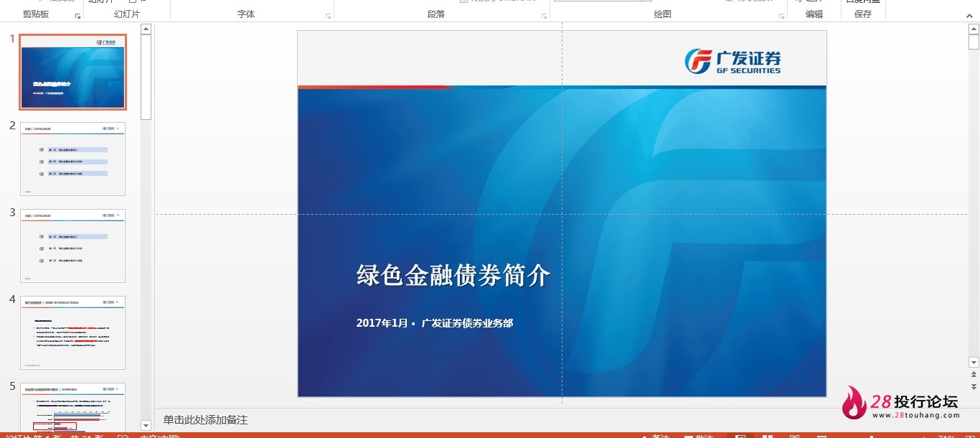Click the 剪贴板 ribbon group label

tap(36, 14)
